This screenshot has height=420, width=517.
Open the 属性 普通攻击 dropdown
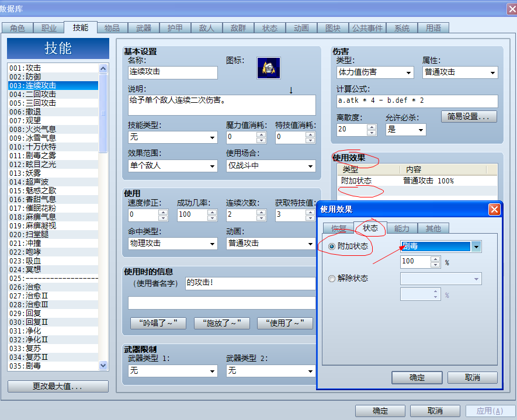tap(492, 73)
